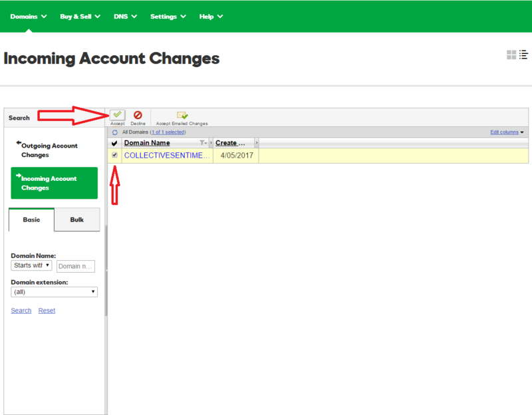
Task: Click the Domain Name column filter icon
Action: [x=203, y=143]
